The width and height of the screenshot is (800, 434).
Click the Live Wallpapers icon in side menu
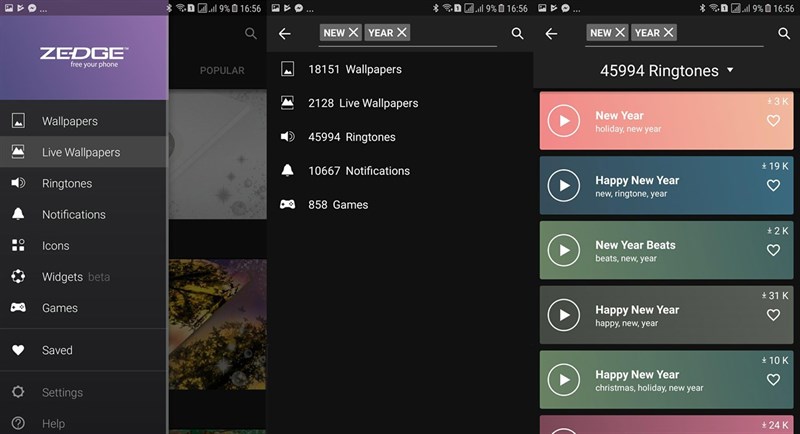pos(18,151)
